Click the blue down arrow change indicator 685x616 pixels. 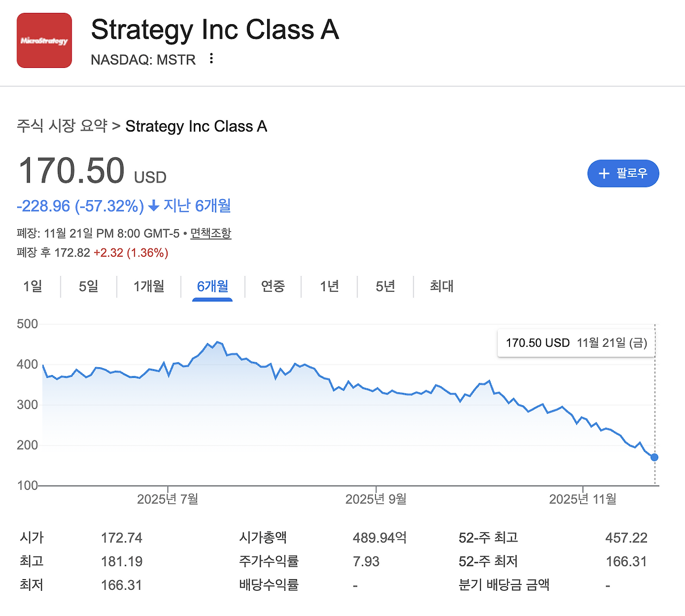154,206
